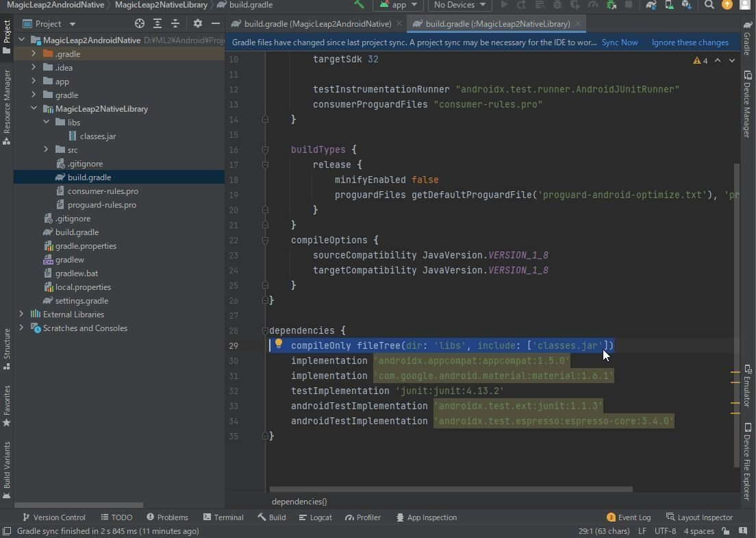Click the Stop square icon

[x=629, y=5]
